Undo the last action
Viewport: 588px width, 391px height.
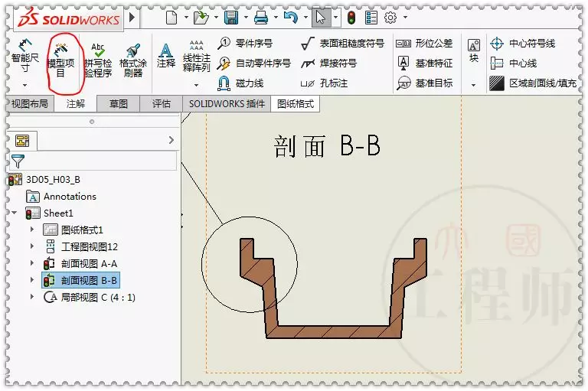pos(291,18)
